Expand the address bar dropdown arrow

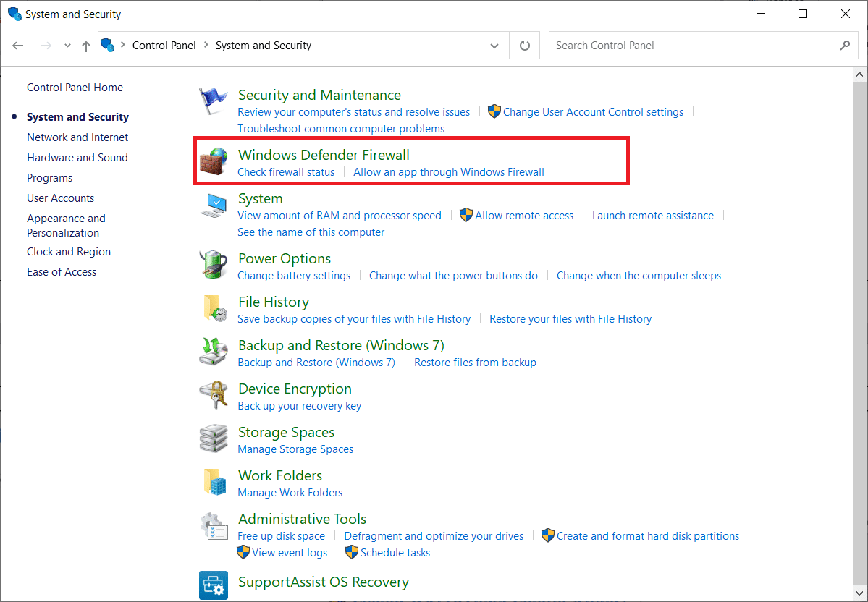point(494,45)
